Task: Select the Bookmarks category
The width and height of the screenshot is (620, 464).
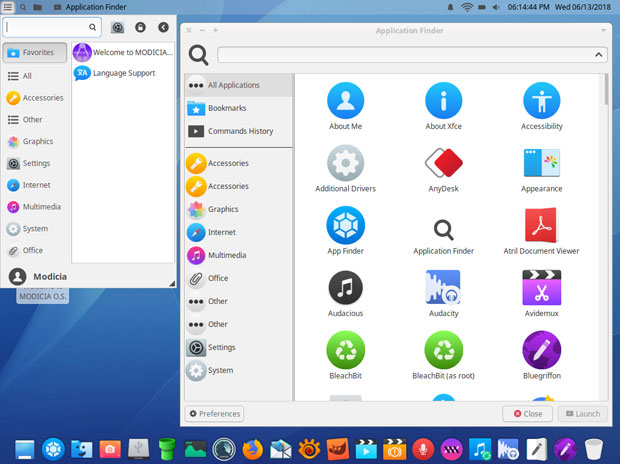Action: pyautogui.click(x=238, y=108)
